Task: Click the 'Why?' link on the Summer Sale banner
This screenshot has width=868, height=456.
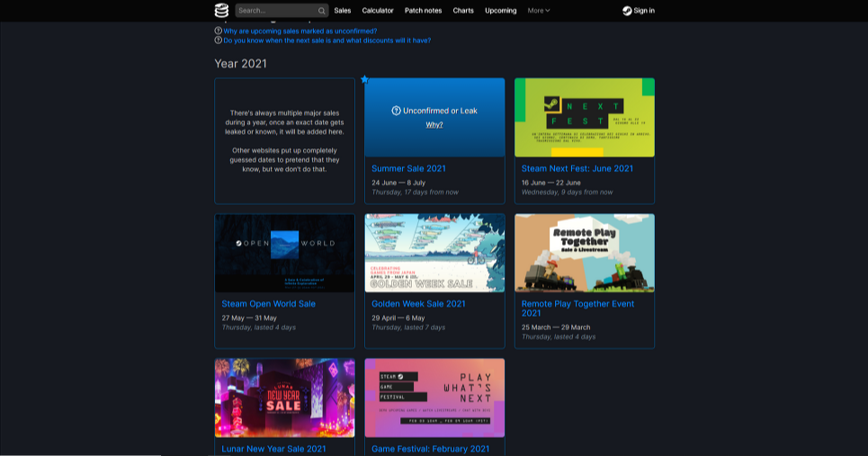Action: tap(434, 124)
